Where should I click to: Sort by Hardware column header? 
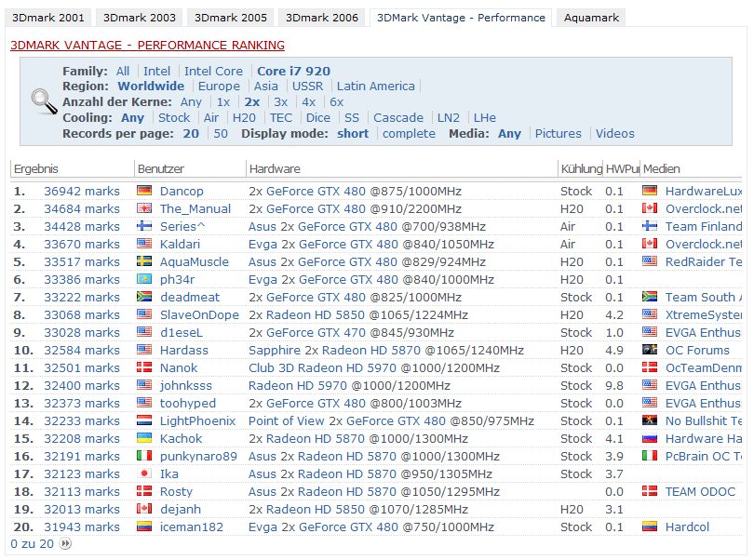tap(275, 169)
